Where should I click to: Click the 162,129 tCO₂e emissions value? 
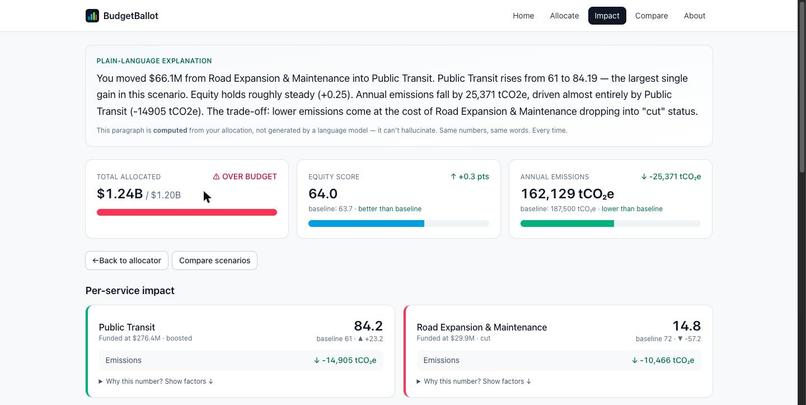coord(567,194)
